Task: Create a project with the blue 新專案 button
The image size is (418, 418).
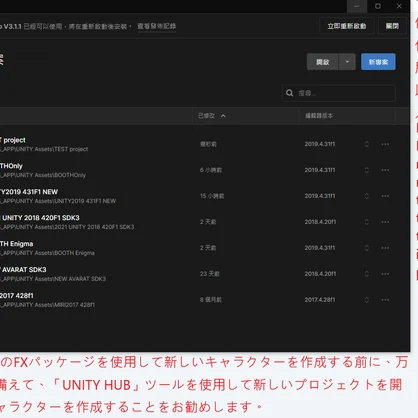Action: [378, 62]
